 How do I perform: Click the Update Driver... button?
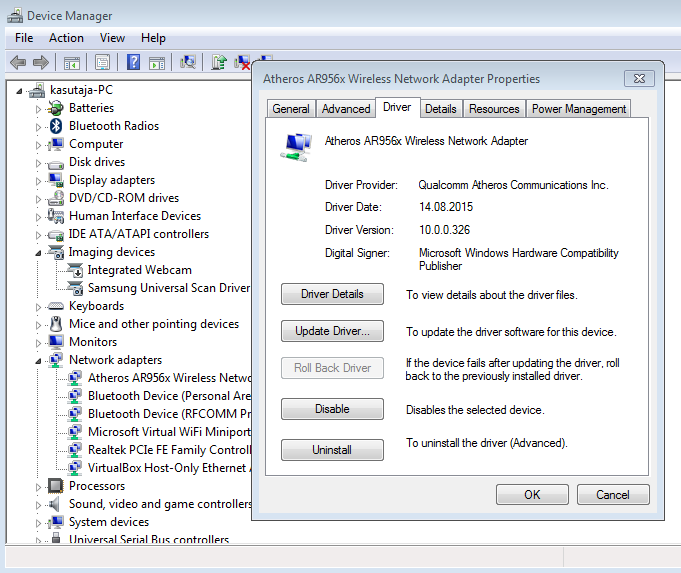332,331
